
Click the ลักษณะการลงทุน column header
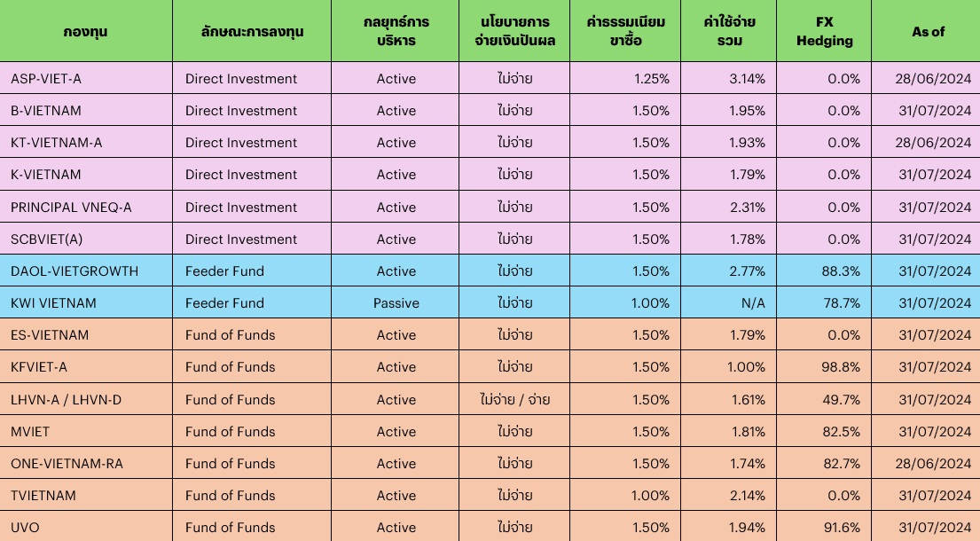coord(252,31)
